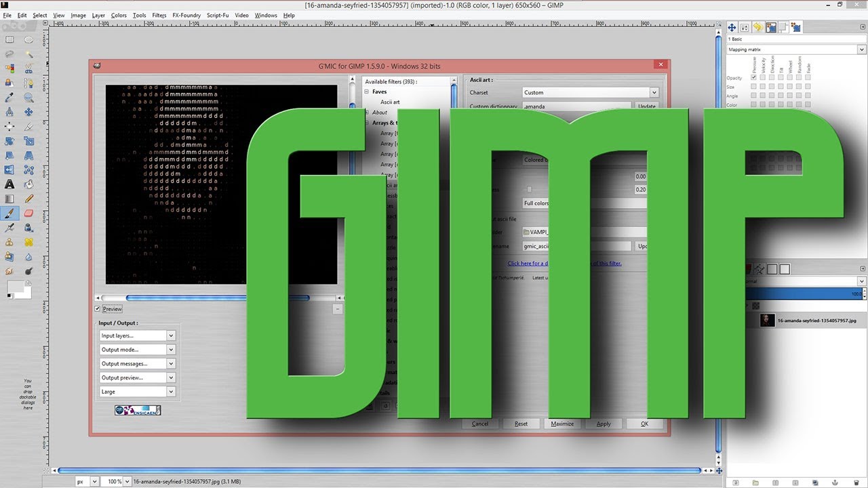The width and height of the screenshot is (868, 488).
Task: Check the Size Random checkbox
Action: pos(799,87)
